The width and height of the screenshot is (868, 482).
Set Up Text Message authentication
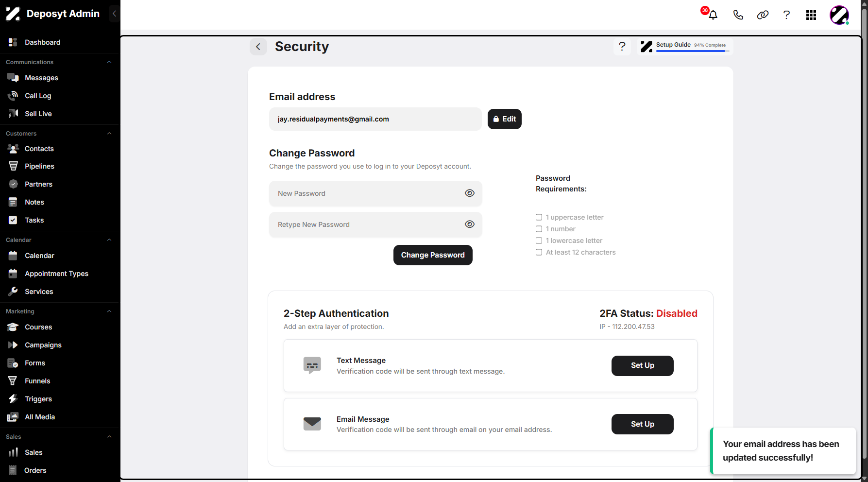pos(642,365)
